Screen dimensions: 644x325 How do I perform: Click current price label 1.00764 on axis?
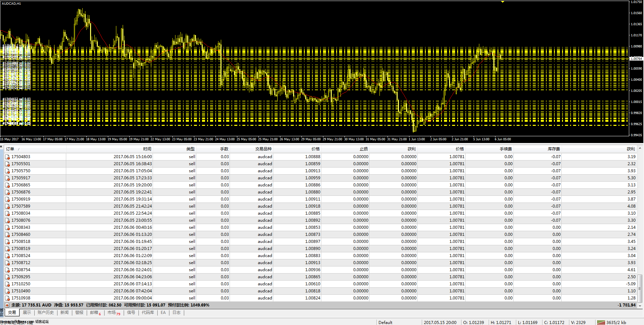(x=636, y=59)
